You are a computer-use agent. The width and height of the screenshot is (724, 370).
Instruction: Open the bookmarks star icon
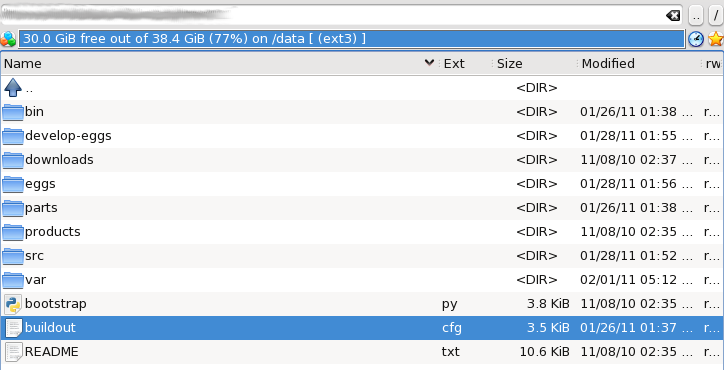point(716,39)
